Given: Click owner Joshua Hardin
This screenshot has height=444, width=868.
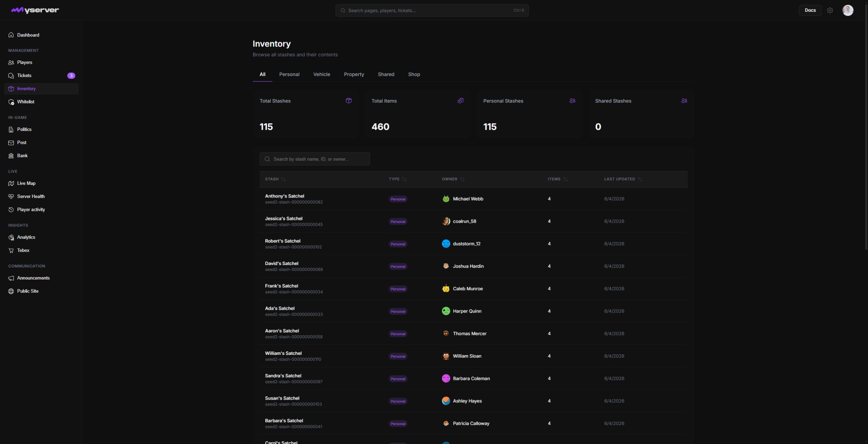Looking at the screenshot, I should (468, 266).
